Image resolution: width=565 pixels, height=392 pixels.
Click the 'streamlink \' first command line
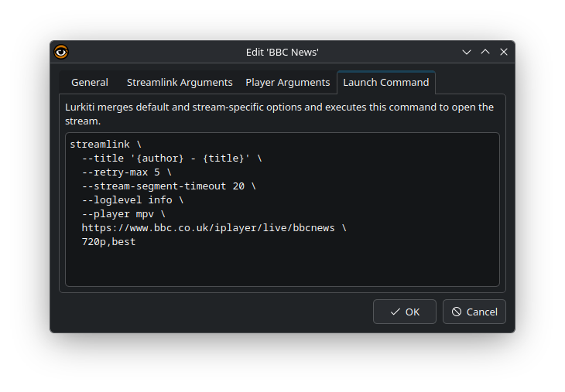coord(105,145)
